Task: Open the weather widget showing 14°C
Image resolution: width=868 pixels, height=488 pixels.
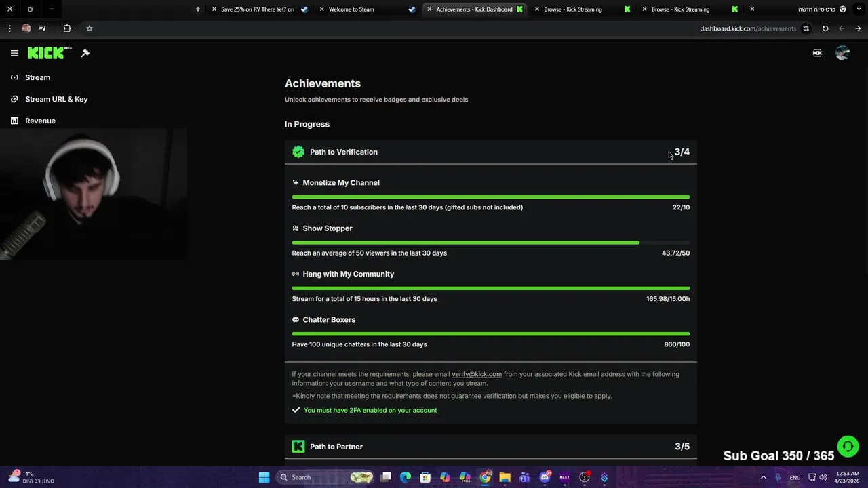Action: [31, 477]
